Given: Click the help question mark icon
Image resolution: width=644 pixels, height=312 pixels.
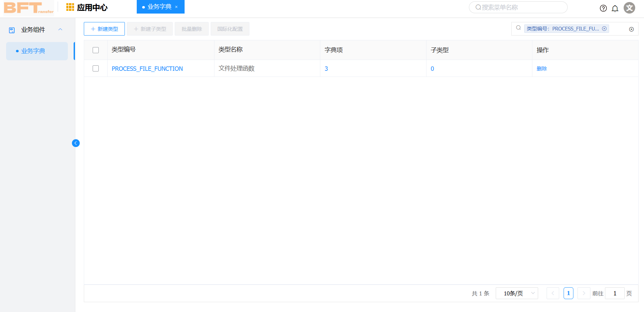Looking at the screenshot, I should coord(603,8).
